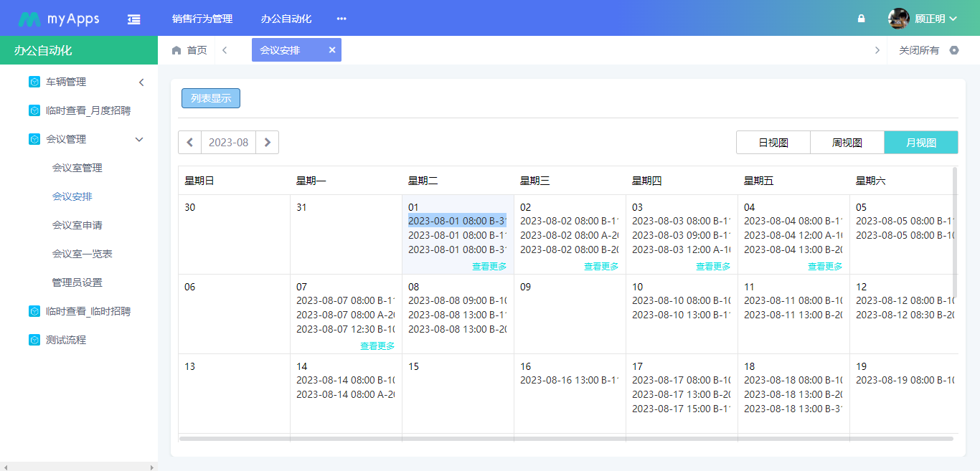This screenshot has width=980, height=471.
Task: Click the lock screen icon
Action: (861, 19)
